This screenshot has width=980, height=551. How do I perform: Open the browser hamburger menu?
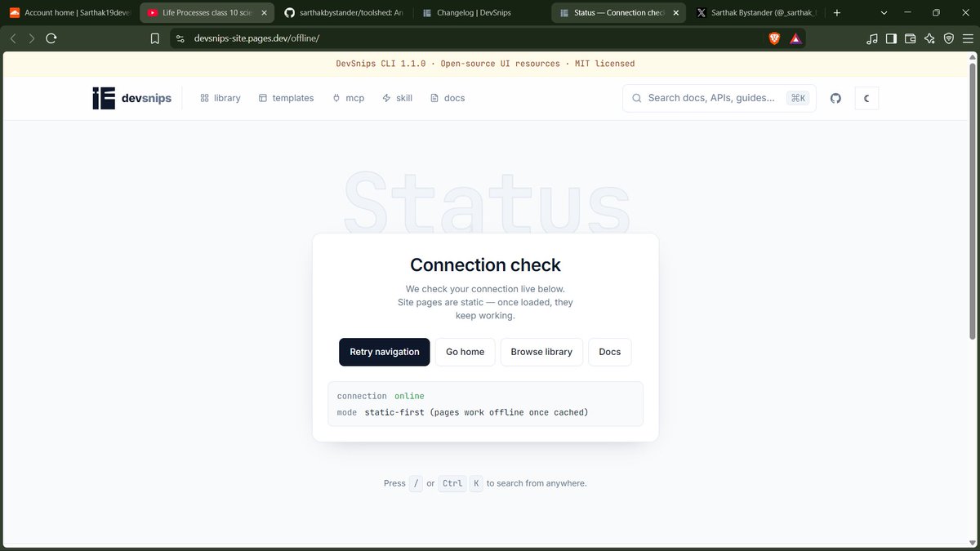[x=967, y=38]
